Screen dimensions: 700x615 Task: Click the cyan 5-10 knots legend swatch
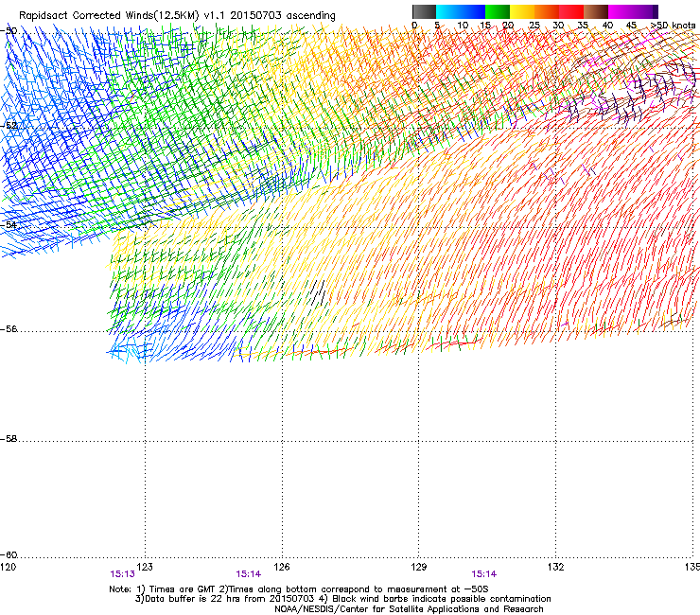[448, 11]
